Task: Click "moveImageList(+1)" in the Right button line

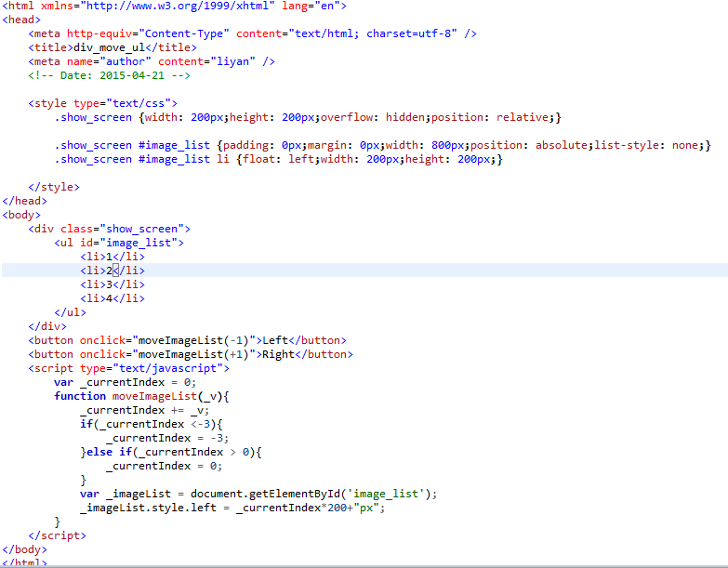Action: (194, 354)
